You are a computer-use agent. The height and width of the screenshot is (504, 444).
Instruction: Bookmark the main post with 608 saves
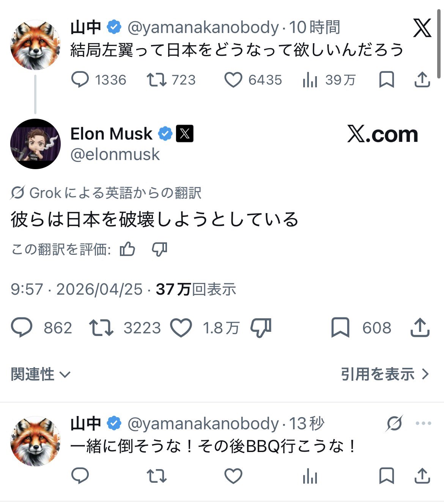point(340,328)
